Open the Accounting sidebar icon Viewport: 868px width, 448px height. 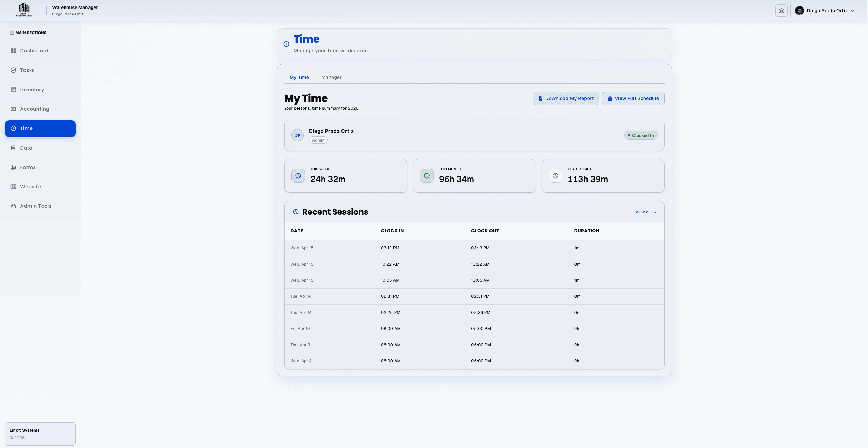tap(13, 109)
